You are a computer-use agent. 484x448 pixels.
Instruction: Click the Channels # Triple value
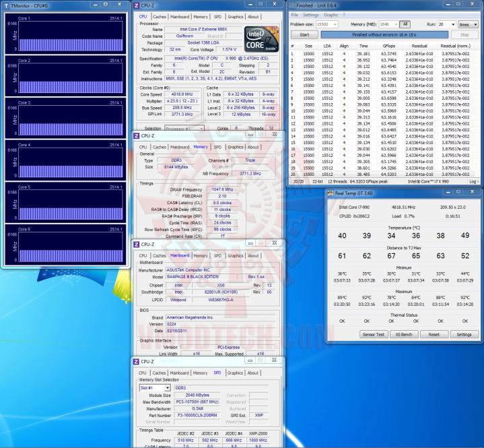click(250, 160)
